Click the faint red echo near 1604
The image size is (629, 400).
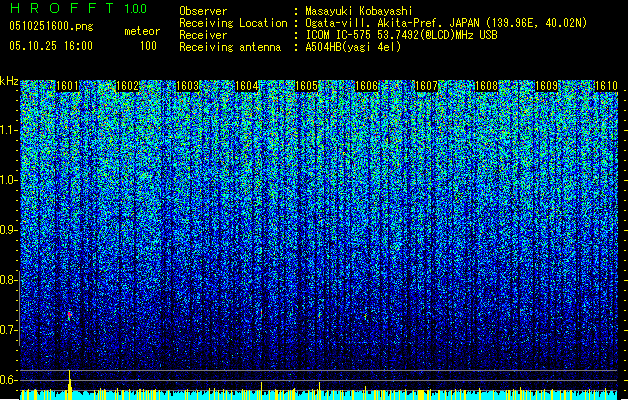[x=262, y=312]
